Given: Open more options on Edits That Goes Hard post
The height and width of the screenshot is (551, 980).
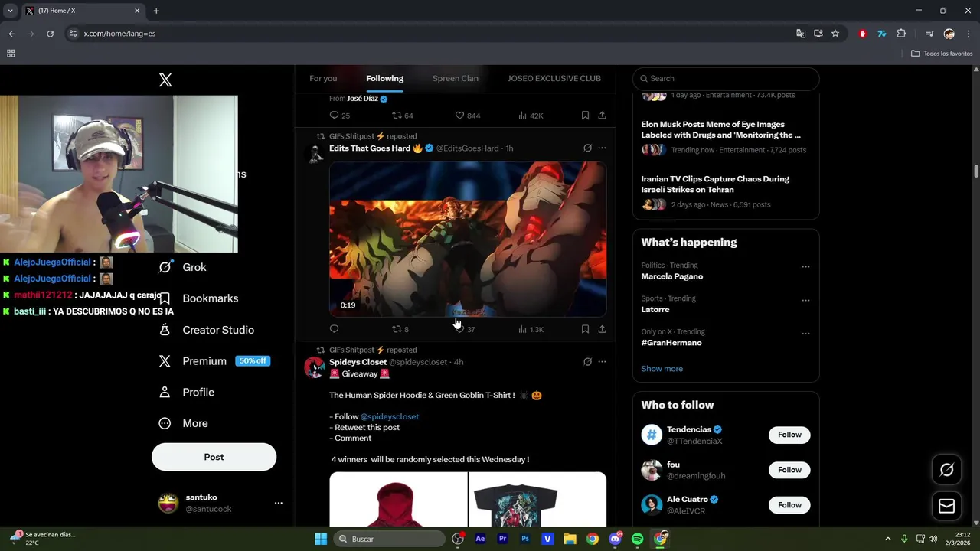Looking at the screenshot, I should click(603, 148).
